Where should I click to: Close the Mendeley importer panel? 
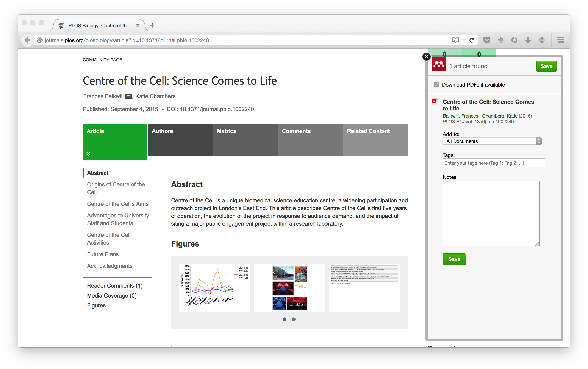point(426,57)
